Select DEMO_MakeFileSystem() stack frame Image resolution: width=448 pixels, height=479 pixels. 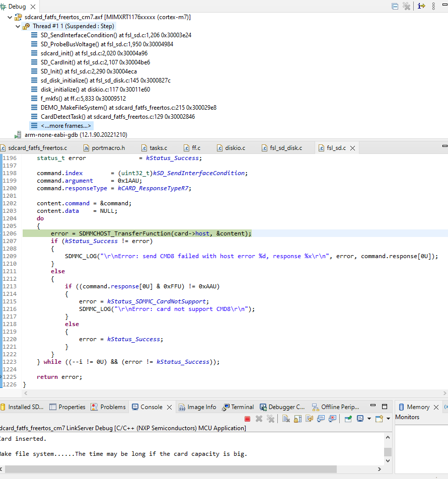[128, 108]
